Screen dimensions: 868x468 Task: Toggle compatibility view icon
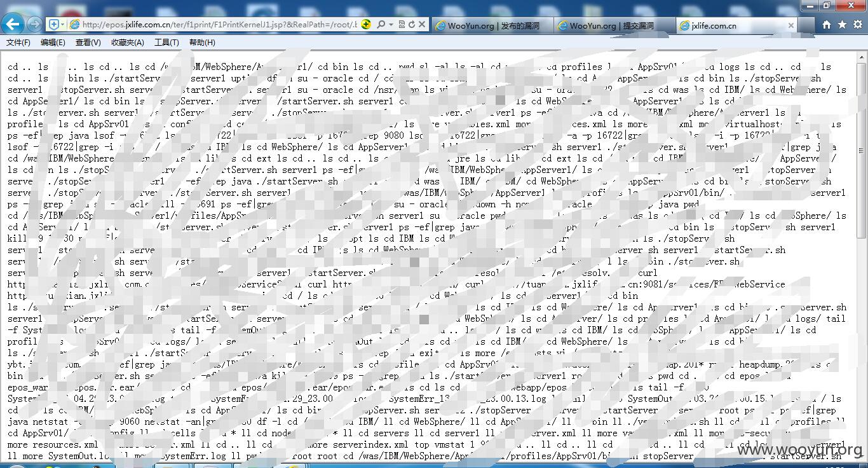coord(401,24)
